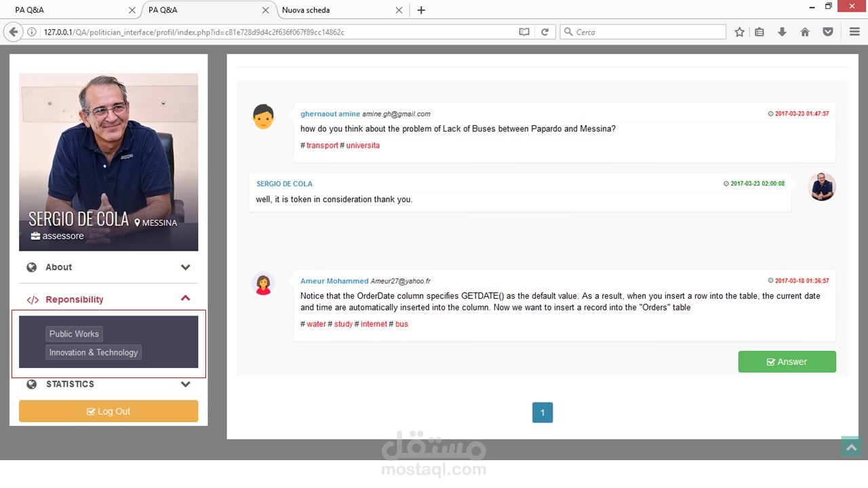Image resolution: width=868 pixels, height=488 pixels.
Task: Go to the browser home icon
Action: [805, 32]
